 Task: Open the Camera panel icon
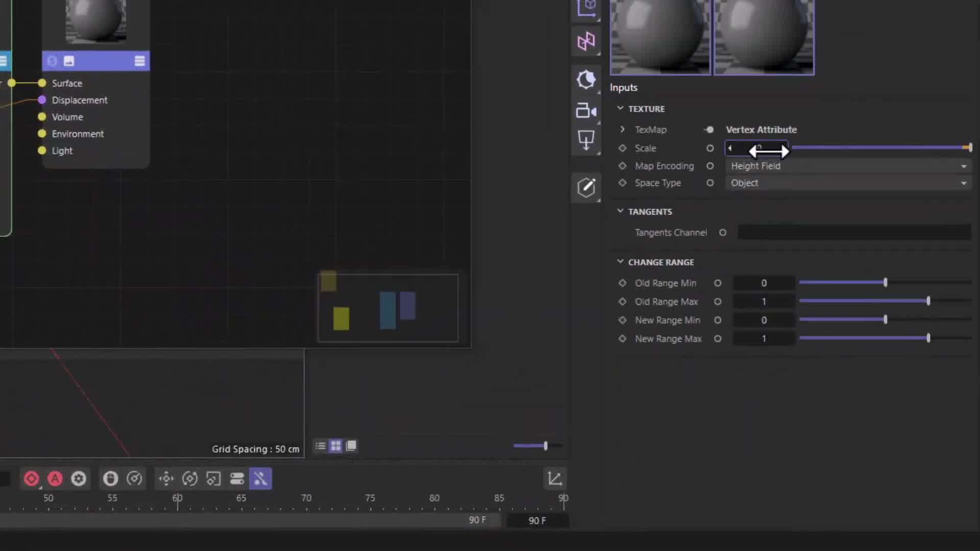click(586, 111)
